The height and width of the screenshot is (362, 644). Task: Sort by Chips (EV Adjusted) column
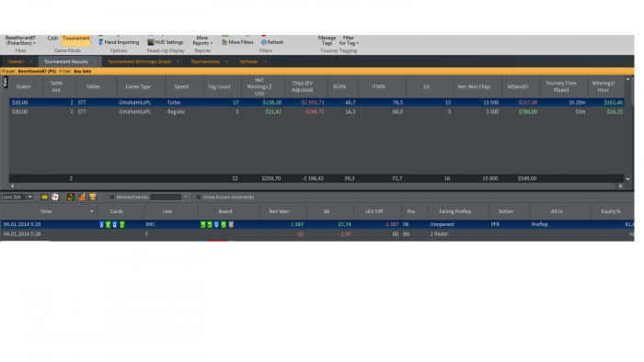[x=303, y=87]
